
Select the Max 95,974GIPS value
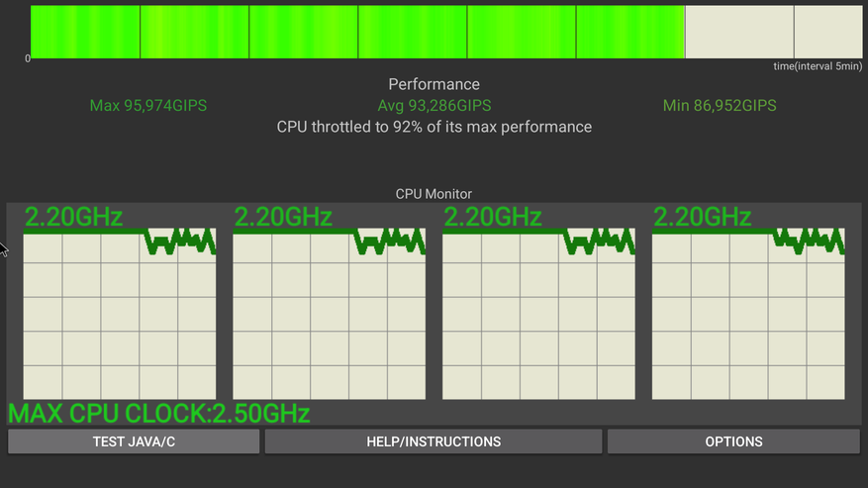[x=148, y=106]
